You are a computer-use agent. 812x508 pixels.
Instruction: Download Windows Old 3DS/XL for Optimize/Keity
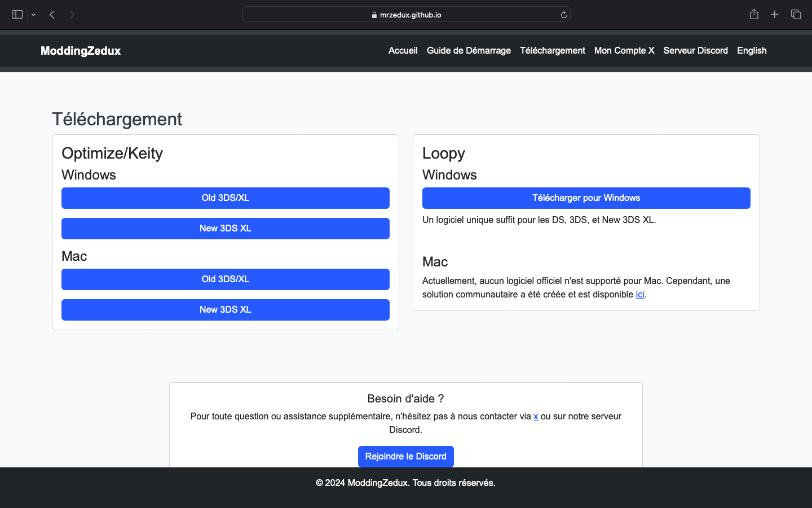[x=225, y=198]
